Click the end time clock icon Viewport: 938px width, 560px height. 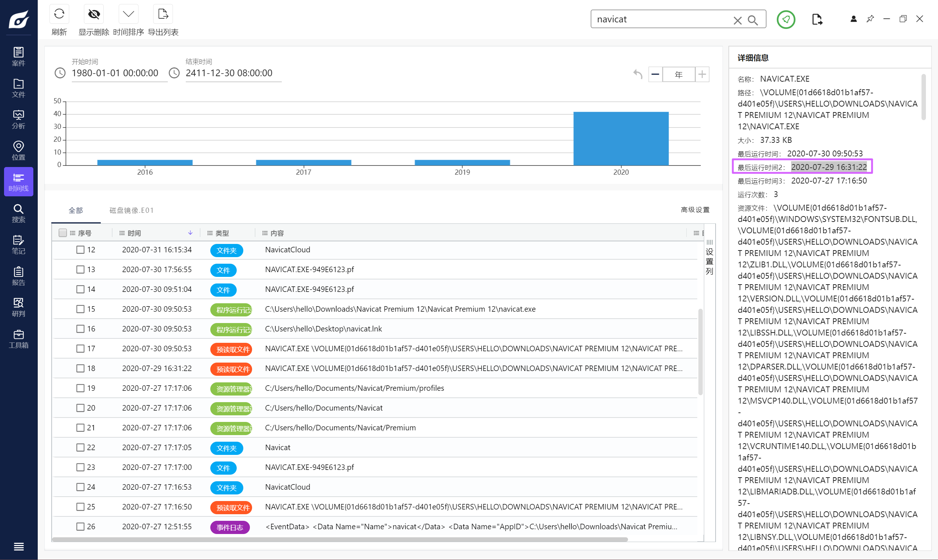pos(174,73)
